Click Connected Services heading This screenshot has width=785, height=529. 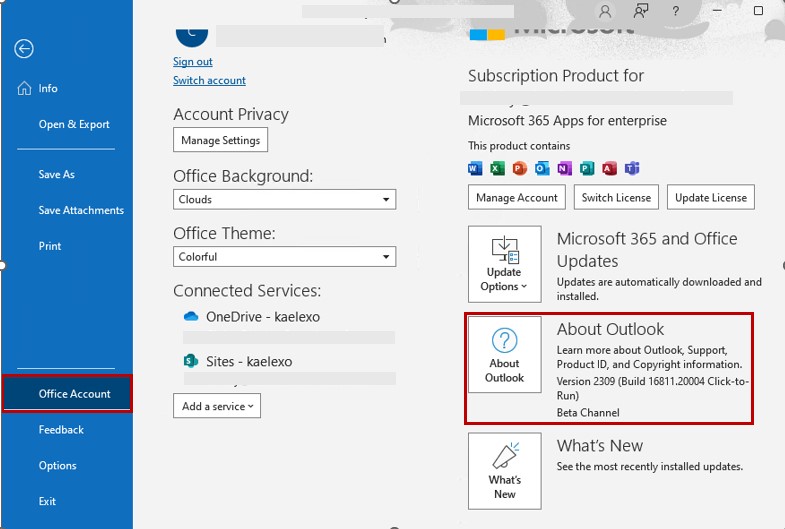pyautogui.click(x=247, y=290)
